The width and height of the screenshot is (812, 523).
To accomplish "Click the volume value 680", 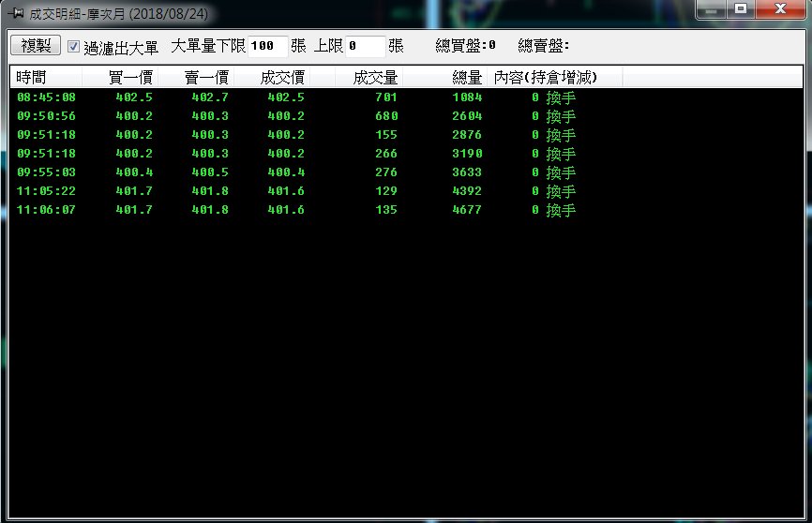I will click(x=386, y=116).
